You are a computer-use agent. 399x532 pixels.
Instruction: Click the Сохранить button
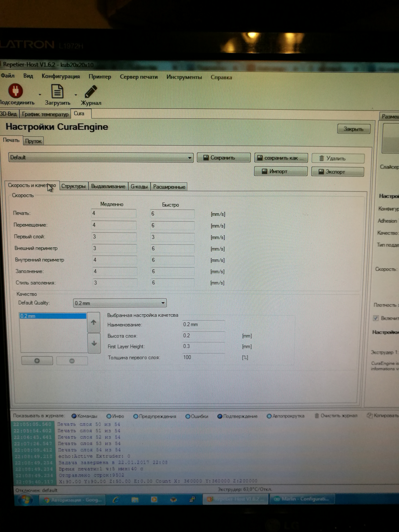(x=223, y=158)
